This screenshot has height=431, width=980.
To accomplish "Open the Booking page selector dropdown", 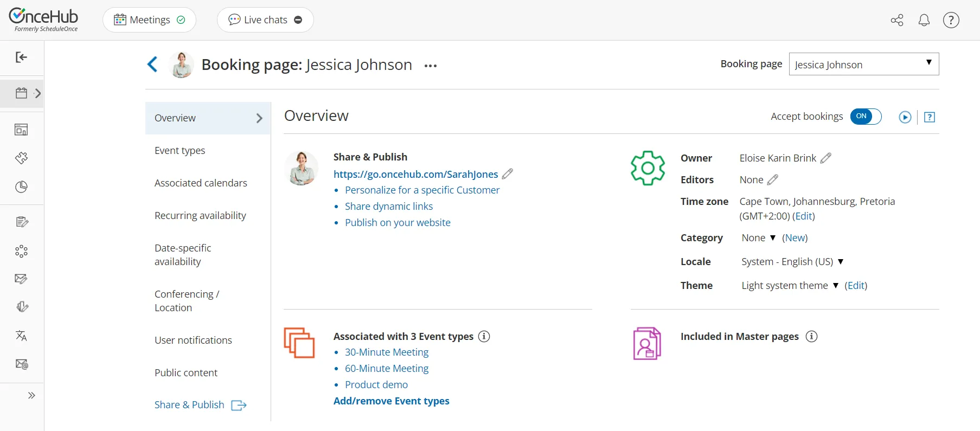I will [863, 64].
